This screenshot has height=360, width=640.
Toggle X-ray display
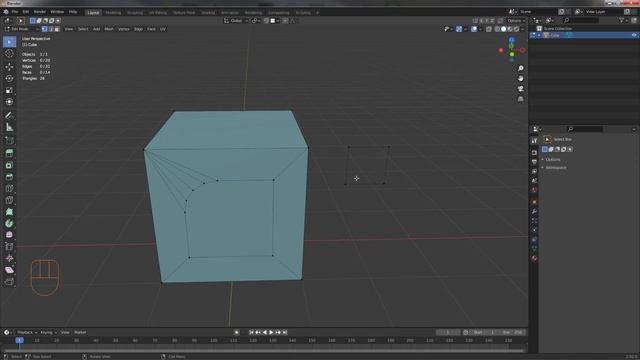coord(489,29)
